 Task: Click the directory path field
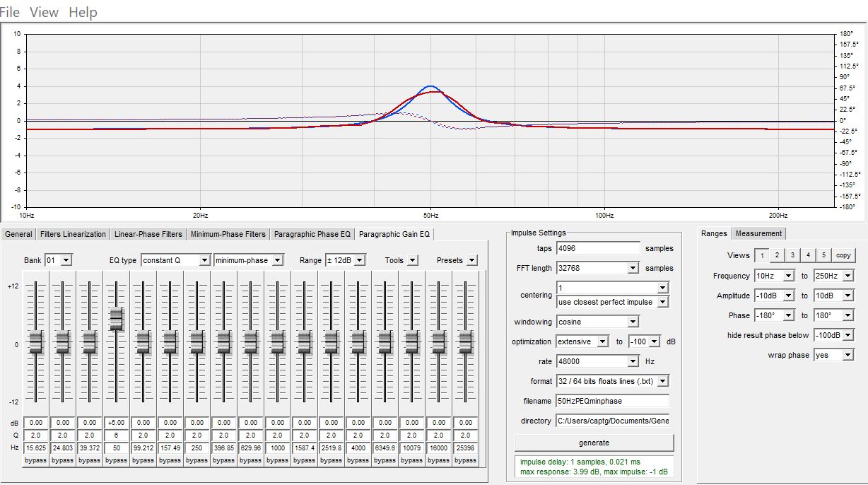click(x=612, y=421)
